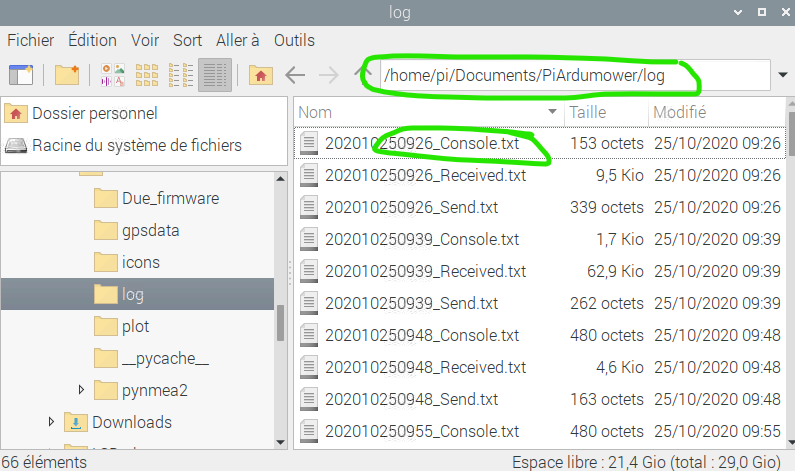
Task: Click the drive icon beside Racine du système
Action: pos(16,146)
